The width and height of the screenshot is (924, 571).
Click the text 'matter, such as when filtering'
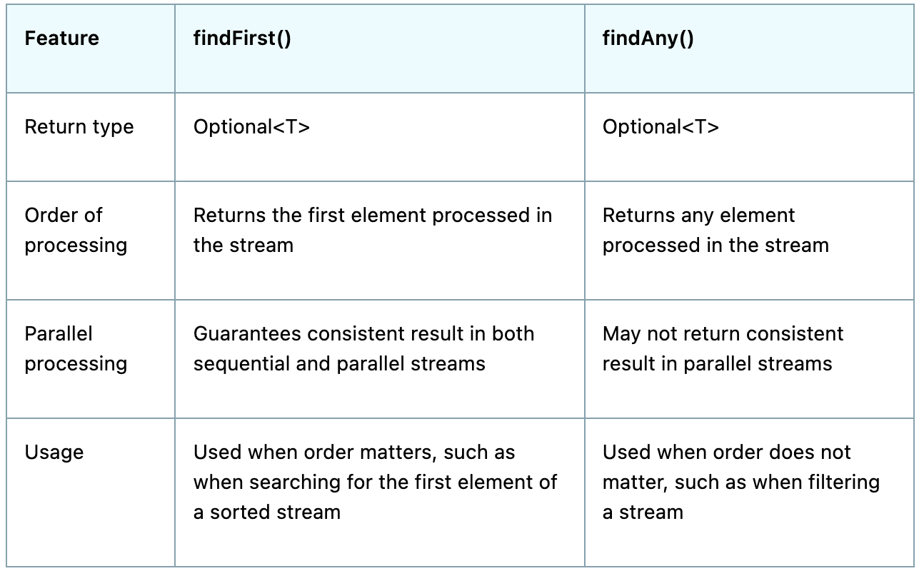pos(740,482)
